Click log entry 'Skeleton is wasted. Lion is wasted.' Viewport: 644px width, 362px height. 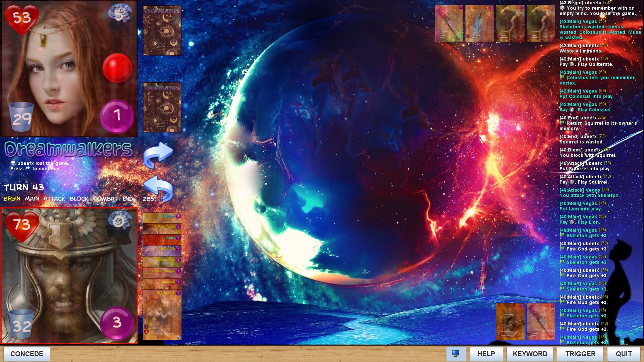(x=600, y=32)
